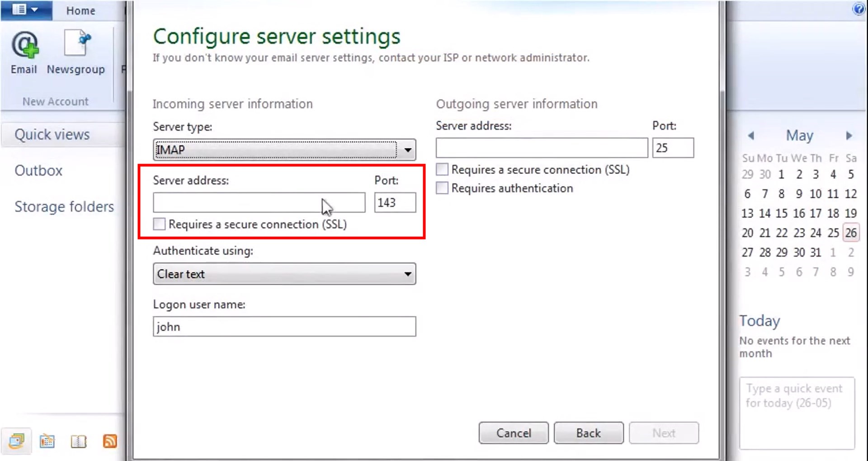Cancel the server settings wizard

point(514,433)
